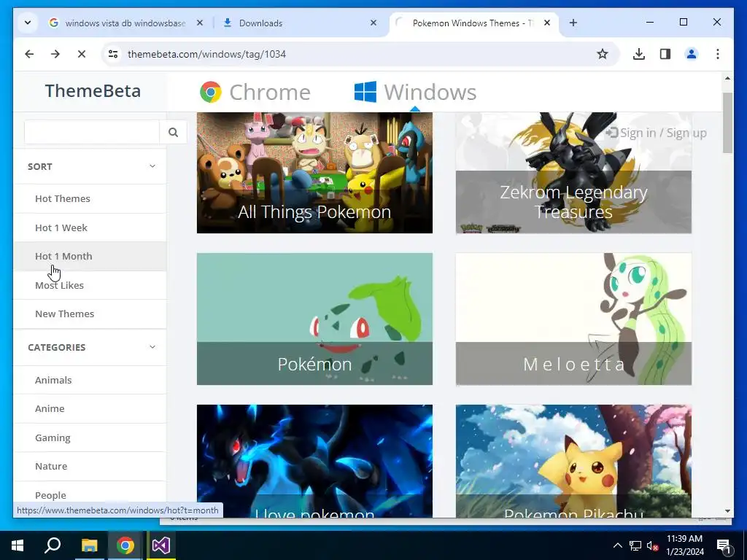747x560 pixels.
Task: Show hidden tray icons chevron
Action: [x=617, y=545]
